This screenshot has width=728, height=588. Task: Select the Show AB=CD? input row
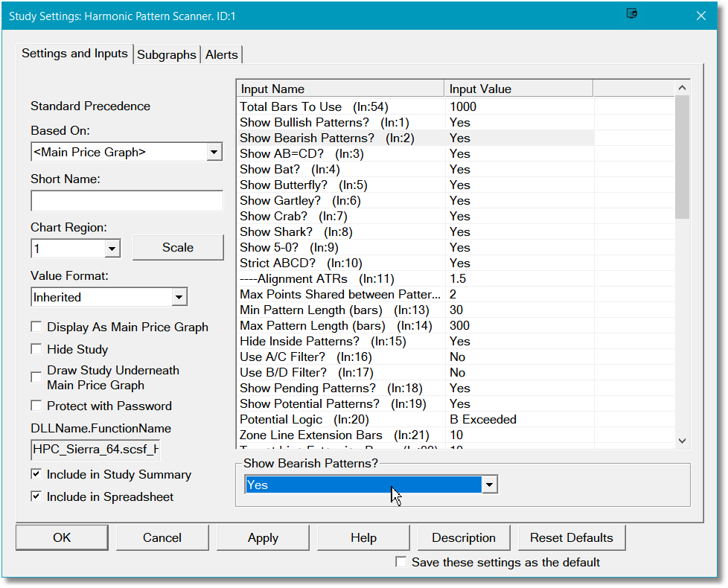[415, 153]
